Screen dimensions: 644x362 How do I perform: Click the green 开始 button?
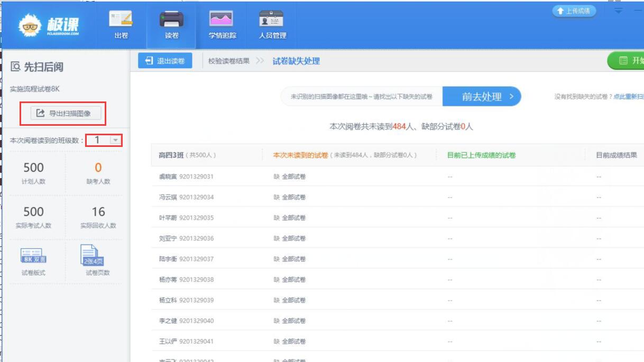(x=625, y=61)
